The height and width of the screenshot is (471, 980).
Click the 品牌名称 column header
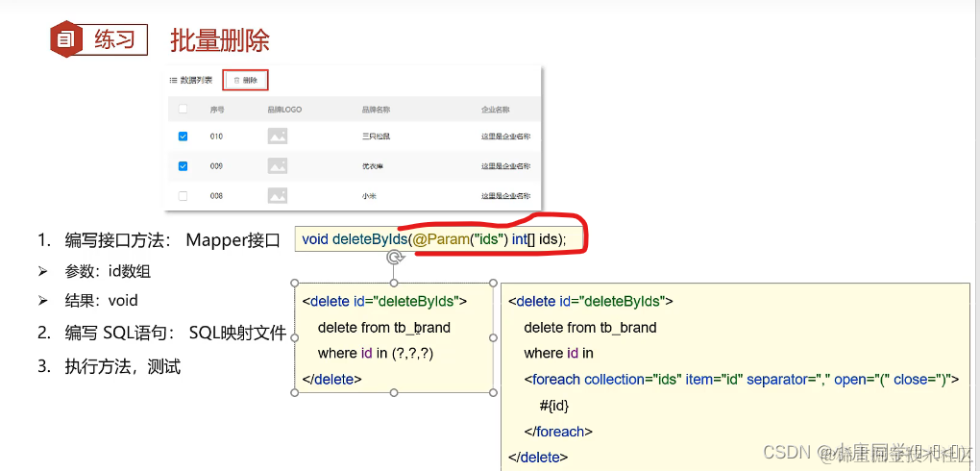(377, 109)
